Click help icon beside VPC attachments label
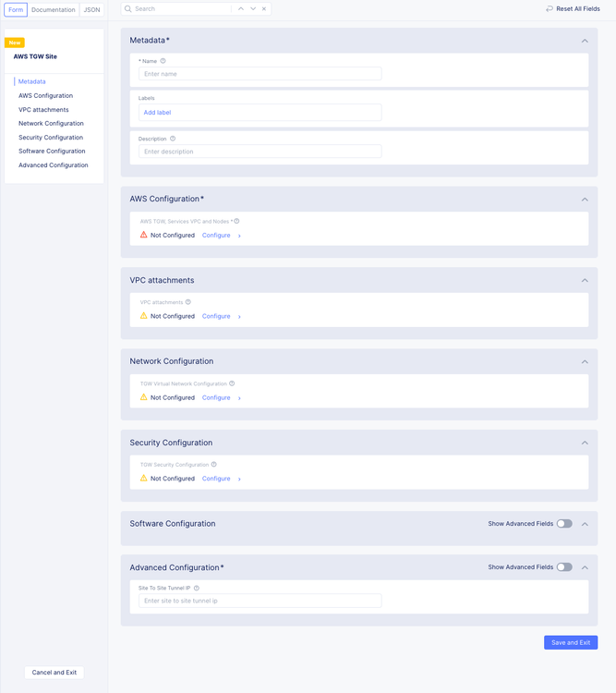The width and height of the screenshot is (616, 693). (188, 302)
